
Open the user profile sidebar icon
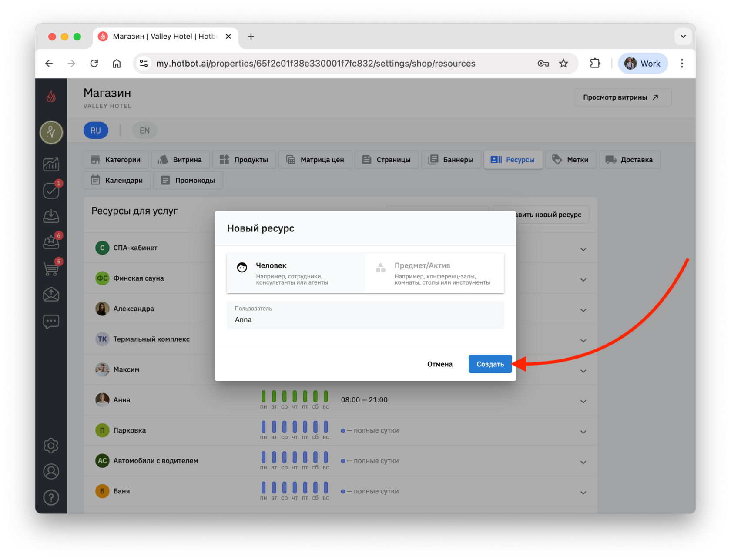point(51,471)
